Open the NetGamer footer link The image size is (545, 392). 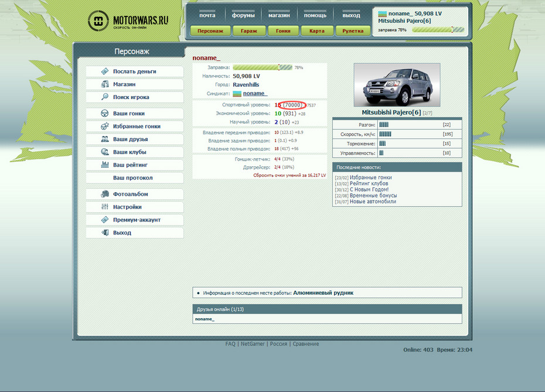(x=253, y=344)
